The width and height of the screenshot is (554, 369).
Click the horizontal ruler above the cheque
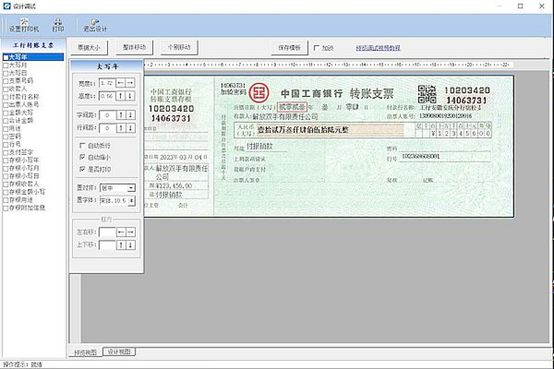pos(329,65)
